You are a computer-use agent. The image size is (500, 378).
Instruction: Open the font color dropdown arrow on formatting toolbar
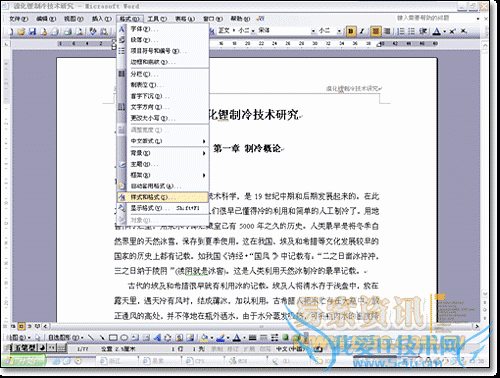point(445,32)
